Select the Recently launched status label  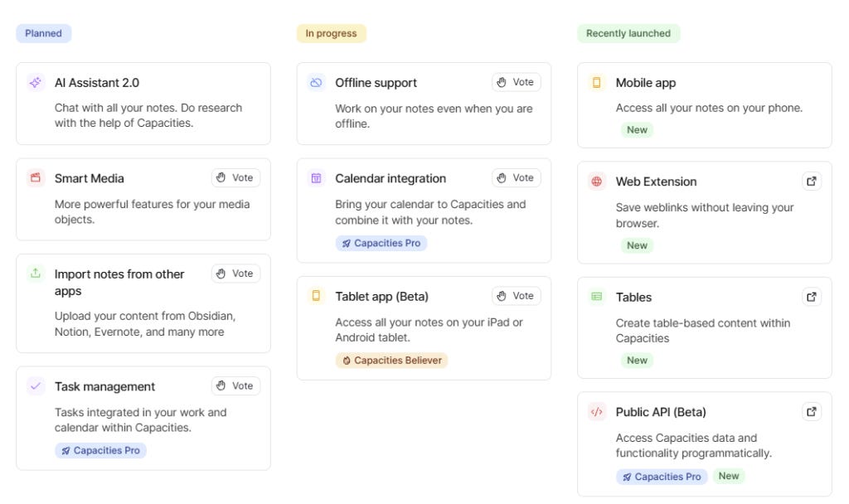point(628,33)
